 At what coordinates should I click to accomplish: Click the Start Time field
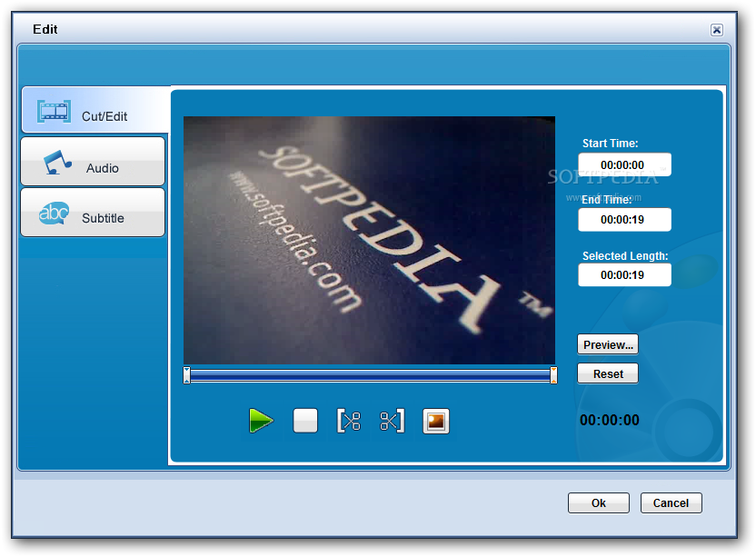tap(624, 165)
